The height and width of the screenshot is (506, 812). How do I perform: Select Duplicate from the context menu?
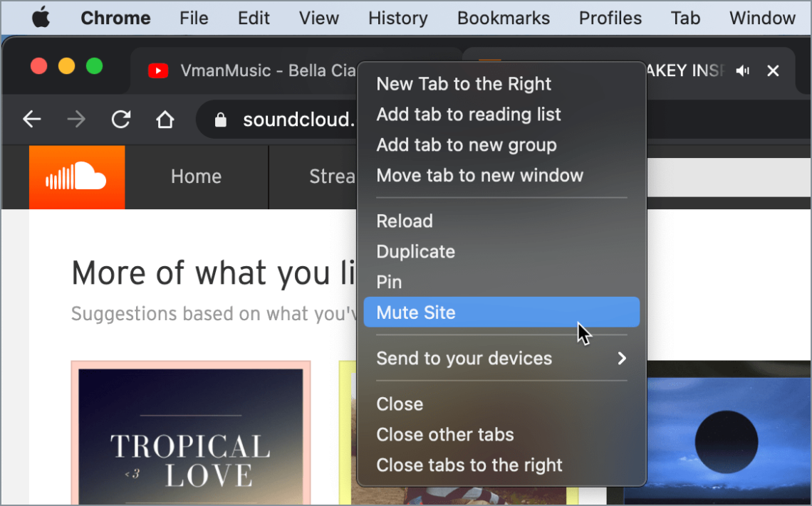click(415, 251)
